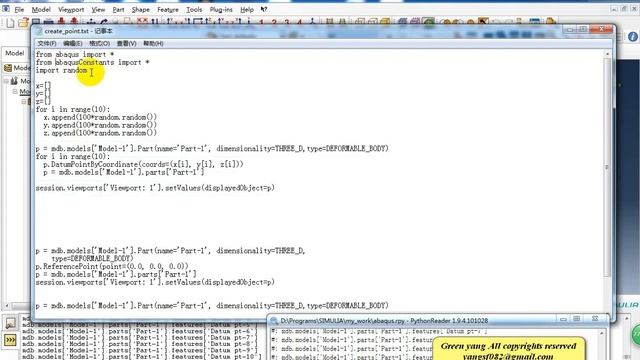Click the 'Datum pt-10' line in message area

pos(142,357)
